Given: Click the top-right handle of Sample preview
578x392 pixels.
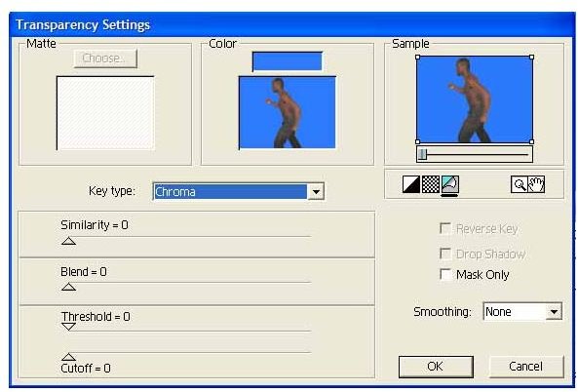Looking at the screenshot, I should [531, 58].
